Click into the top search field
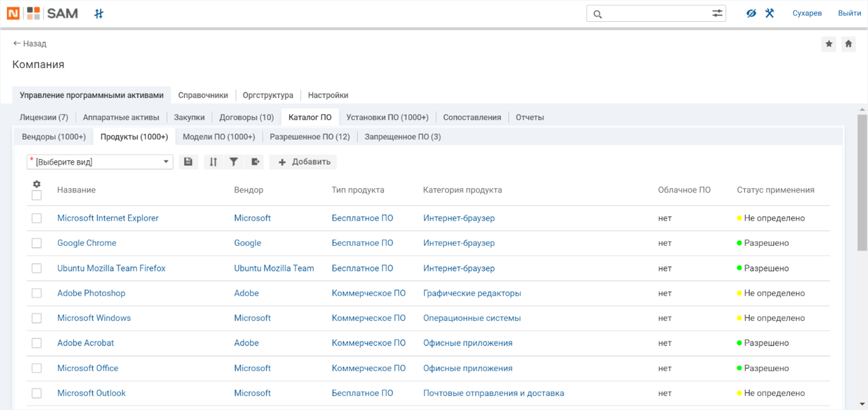Screen dimensions: 868x410 point(656,14)
